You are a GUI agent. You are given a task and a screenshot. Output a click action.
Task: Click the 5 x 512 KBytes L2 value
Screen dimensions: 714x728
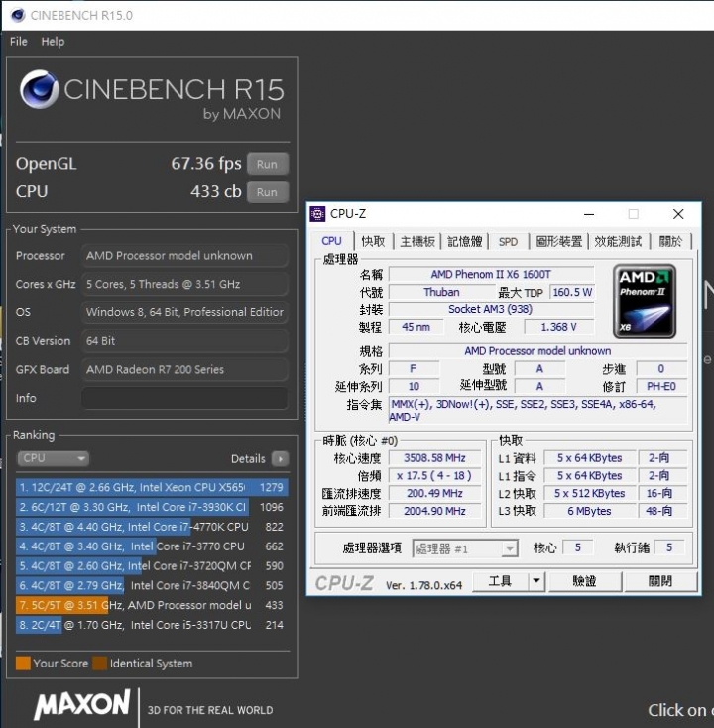point(590,493)
